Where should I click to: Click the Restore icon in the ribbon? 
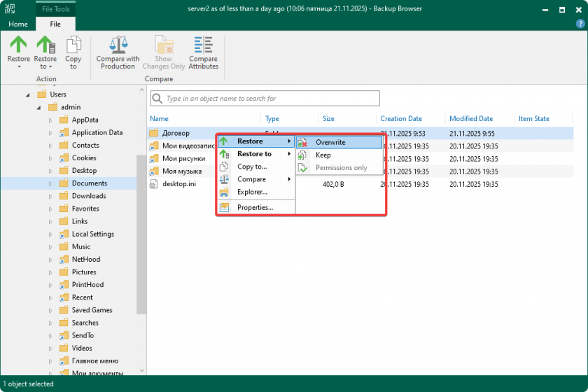point(18,45)
